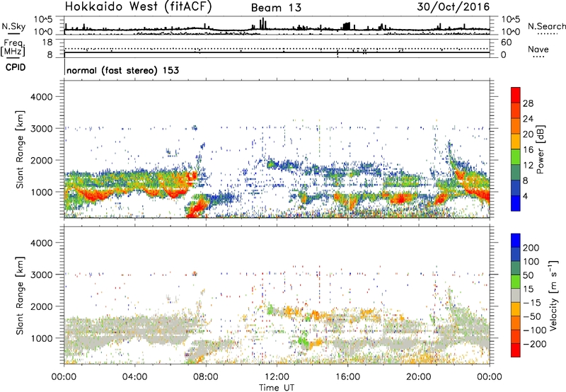This screenshot has height=392, width=566.
Task: Click frequency axis value '18'
Action: (x=47, y=42)
